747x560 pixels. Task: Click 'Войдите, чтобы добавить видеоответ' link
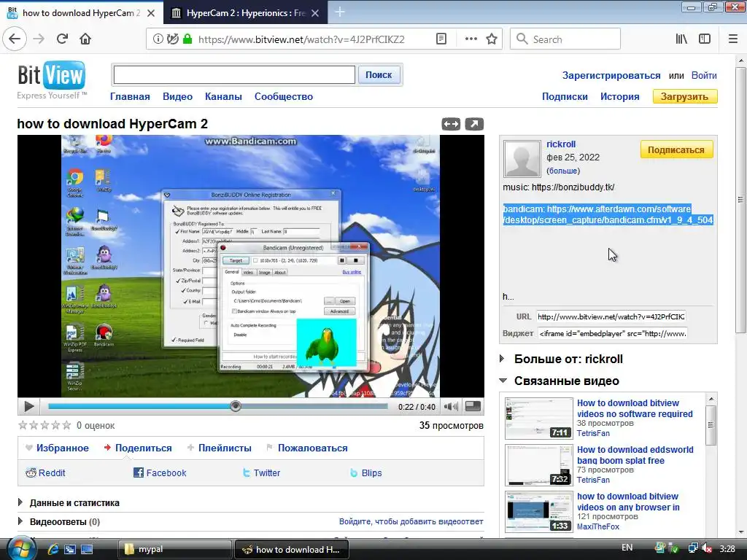tap(411, 522)
